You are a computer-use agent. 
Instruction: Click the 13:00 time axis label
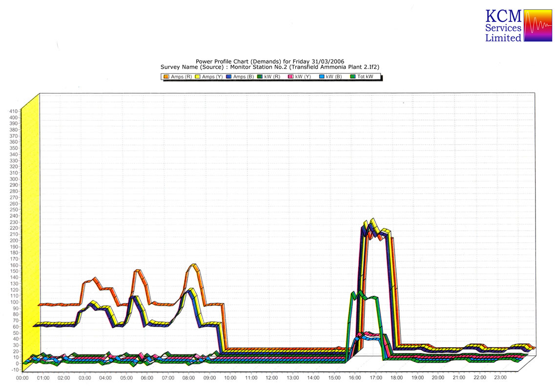point(293,378)
